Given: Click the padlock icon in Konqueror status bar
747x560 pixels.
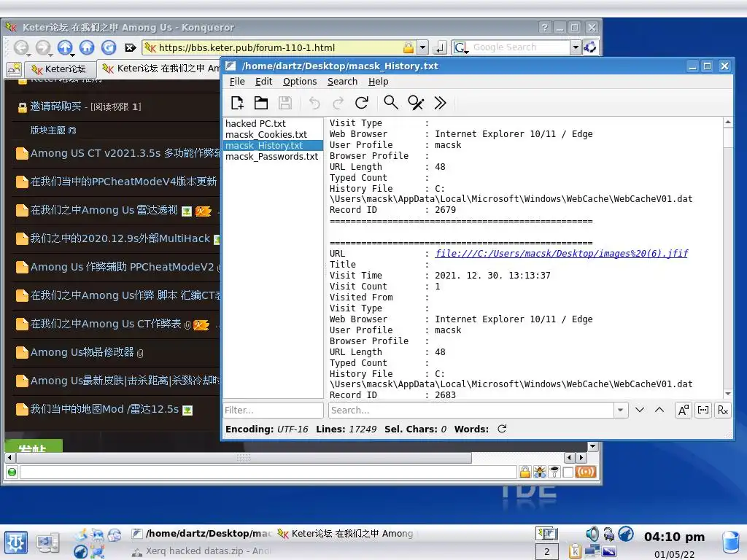Looking at the screenshot, I should click(x=525, y=472).
